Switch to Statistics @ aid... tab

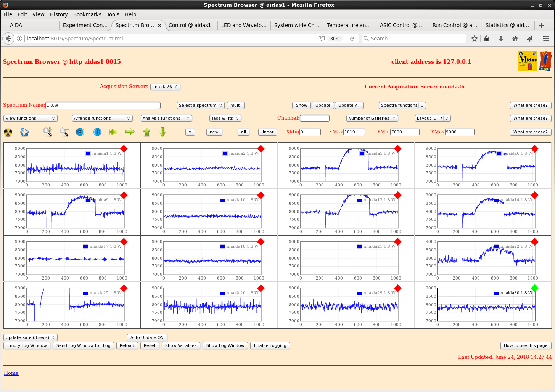point(507,26)
